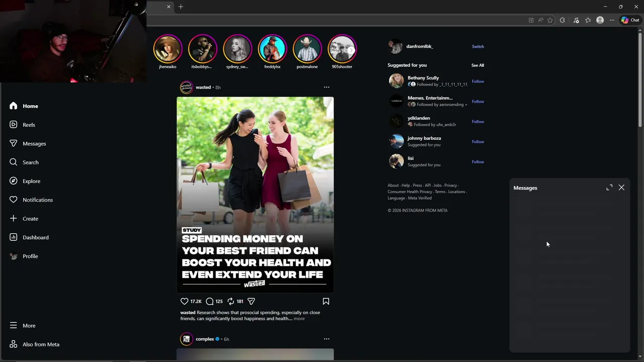The width and height of the screenshot is (644, 362).
Task: Open browser Settings and more menu
Action: [x=612, y=20]
